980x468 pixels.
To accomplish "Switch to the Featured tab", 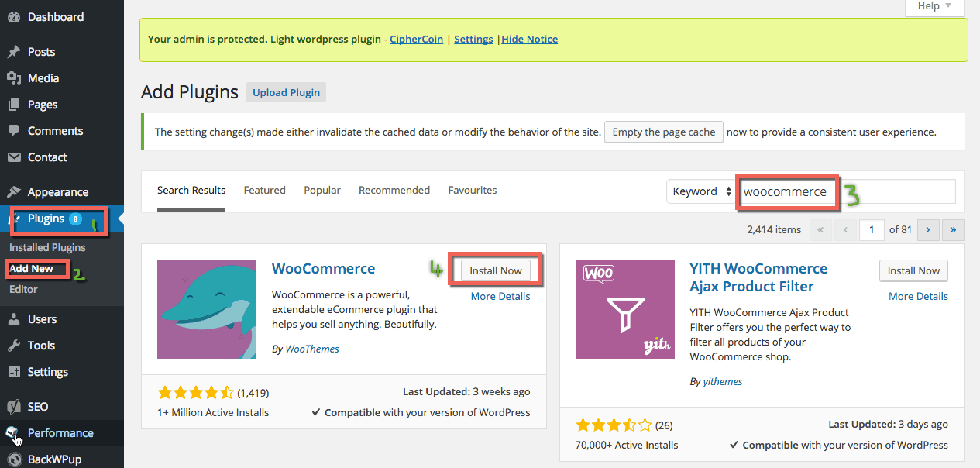I will click(265, 191).
